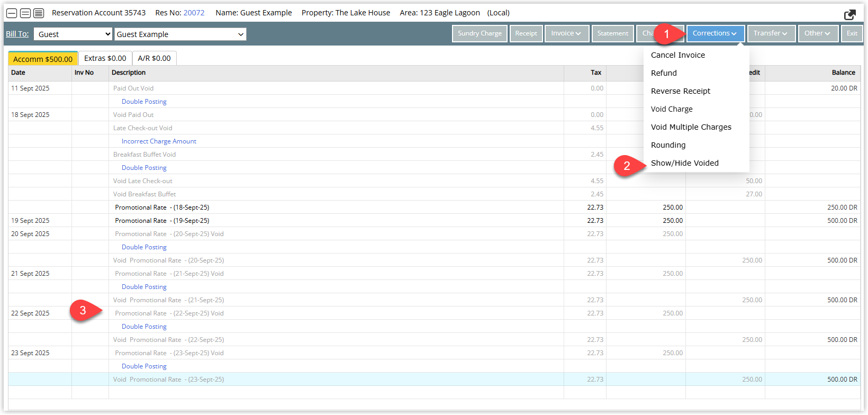Image resolution: width=868 pixels, height=415 pixels.
Task: Select Paid Out Void row
Action: point(434,88)
